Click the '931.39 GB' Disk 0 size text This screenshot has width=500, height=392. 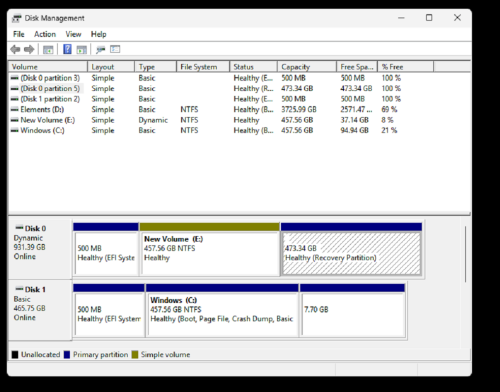coord(29,247)
